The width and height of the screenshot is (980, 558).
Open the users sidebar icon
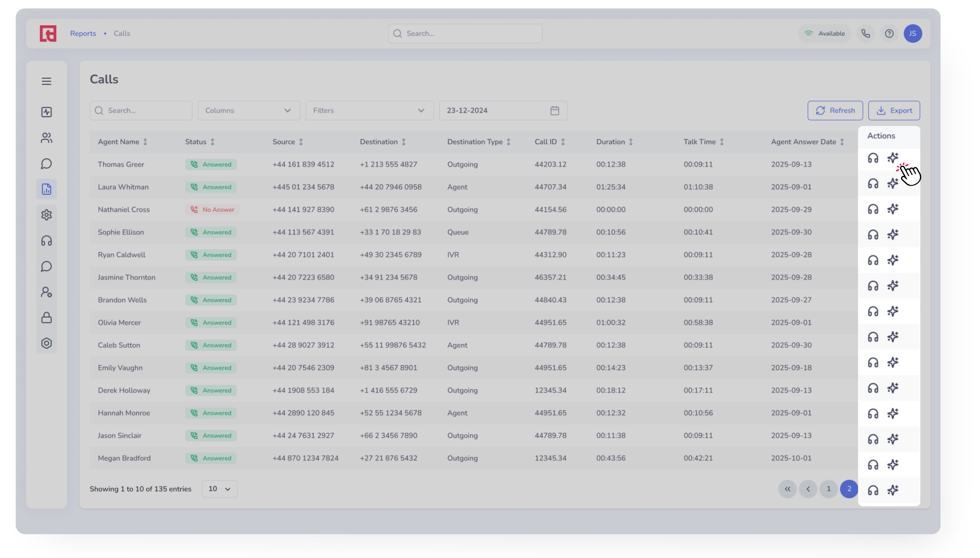46,138
